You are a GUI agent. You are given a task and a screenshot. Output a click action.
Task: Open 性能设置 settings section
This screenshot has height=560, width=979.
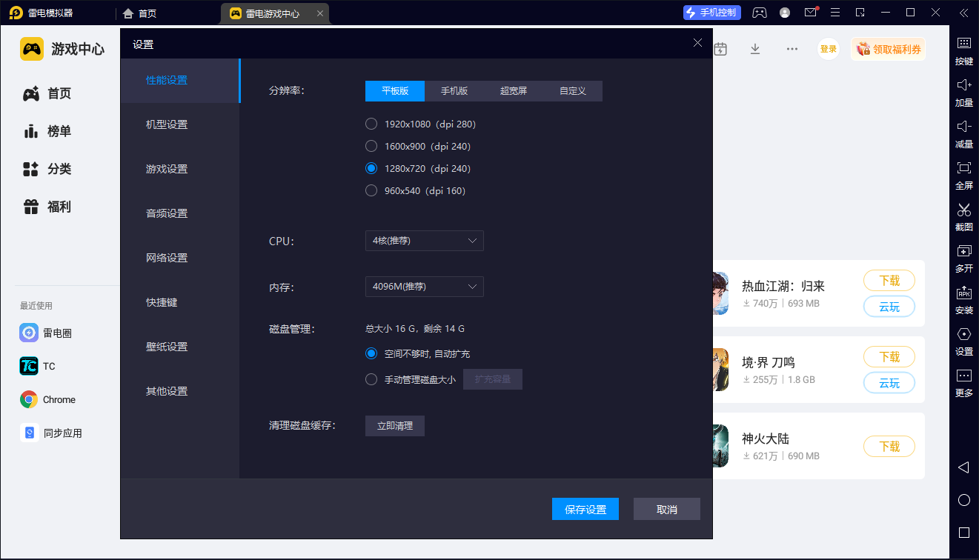tap(180, 80)
